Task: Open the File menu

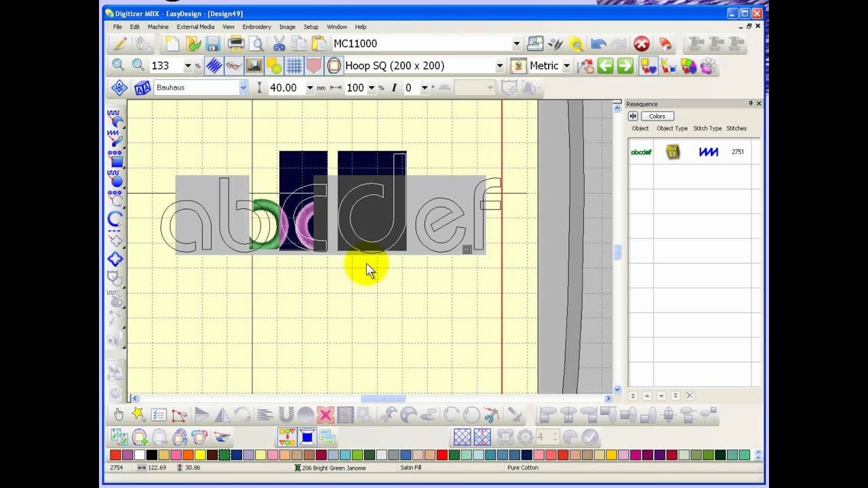Action: point(117,27)
